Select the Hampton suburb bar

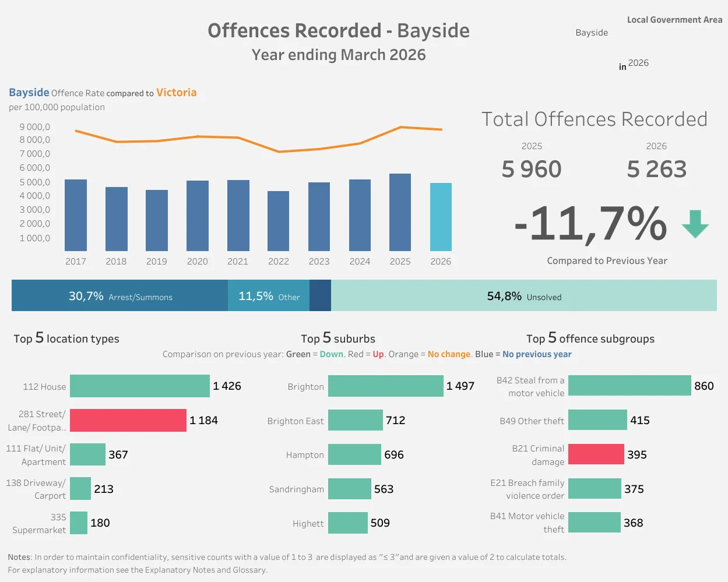[x=354, y=454]
